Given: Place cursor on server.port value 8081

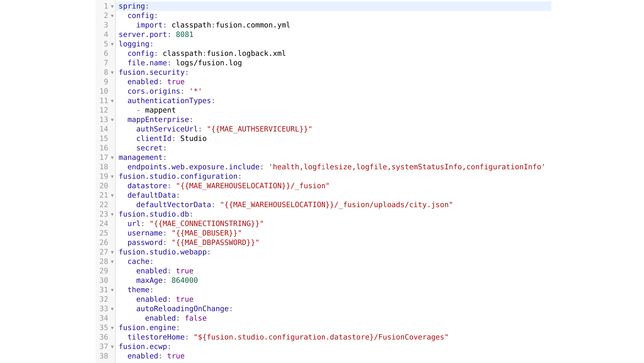Looking at the screenshot, I should [184, 34].
